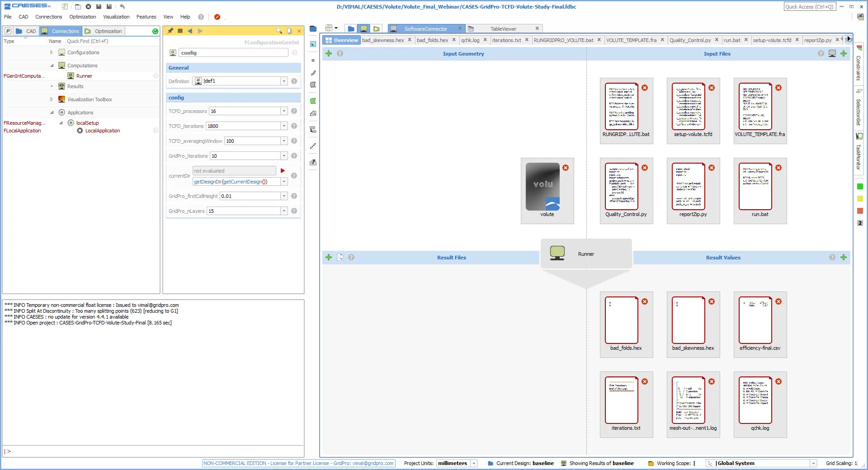
Task: Click the undo arrow icon
Action: tap(122, 7)
